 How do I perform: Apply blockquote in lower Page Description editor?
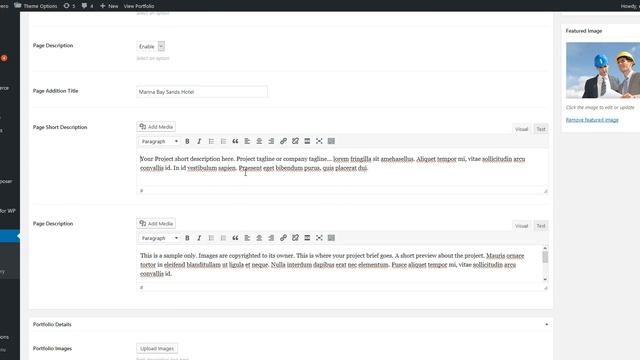(x=235, y=238)
